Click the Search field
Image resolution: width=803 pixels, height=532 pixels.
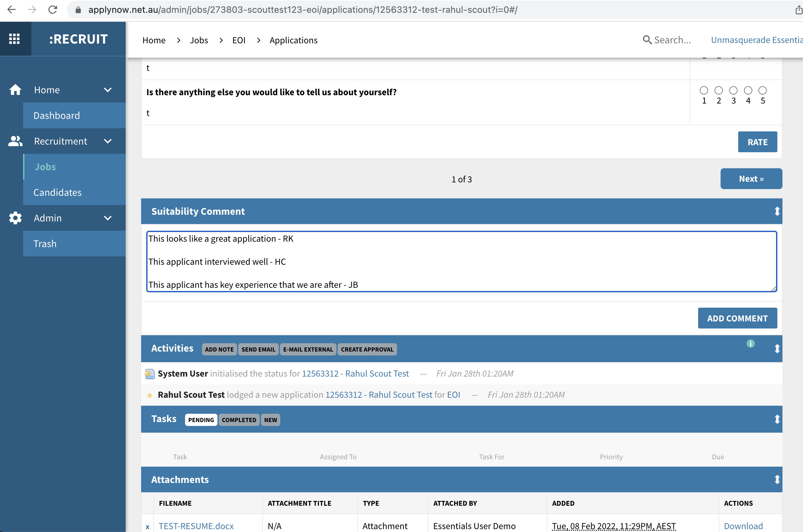pos(672,40)
